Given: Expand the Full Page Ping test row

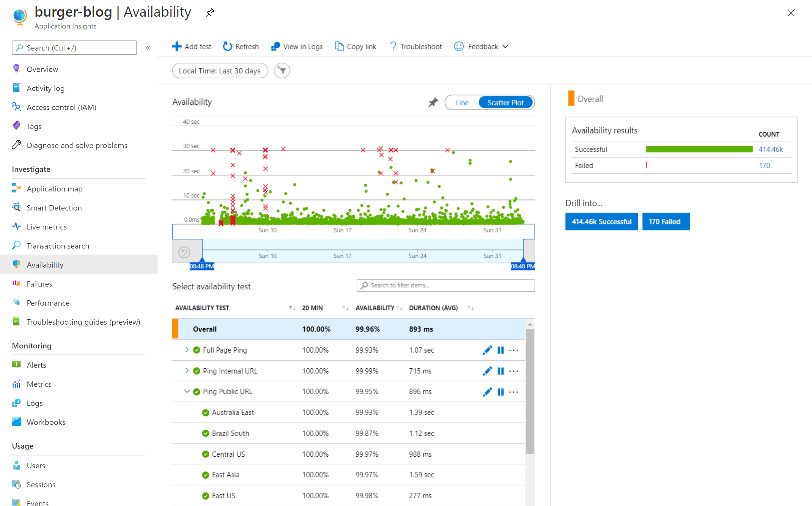Looking at the screenshot, I should coord(186,349).
